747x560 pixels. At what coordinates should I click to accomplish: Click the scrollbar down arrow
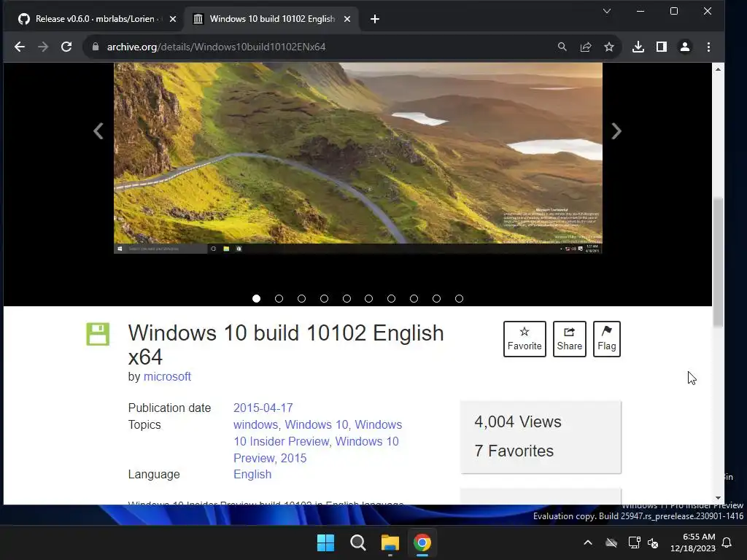[x=718, y=498]
